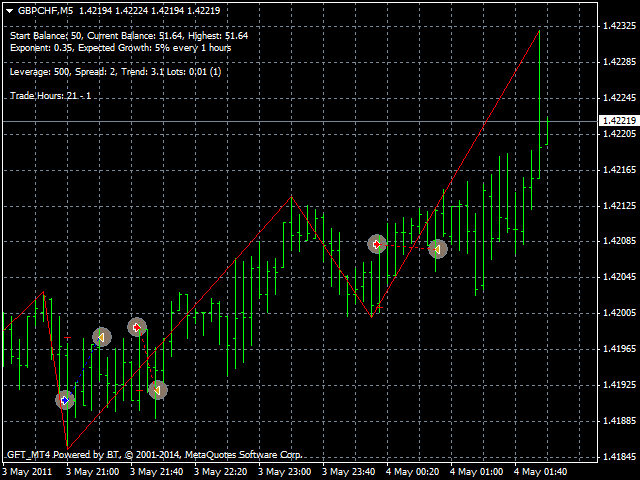This screenshot has width=640, height=480.
Task: Click the lowest orange close arrow near 1.41925
Action: (x=158, y=390)
